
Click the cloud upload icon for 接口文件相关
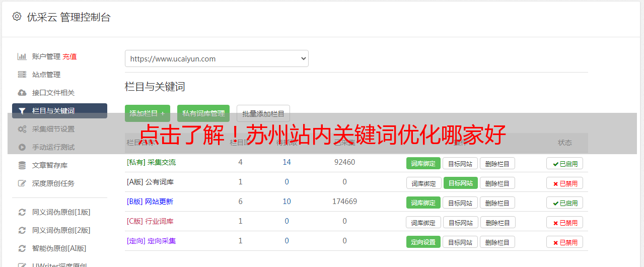click(x=22, y=93)
